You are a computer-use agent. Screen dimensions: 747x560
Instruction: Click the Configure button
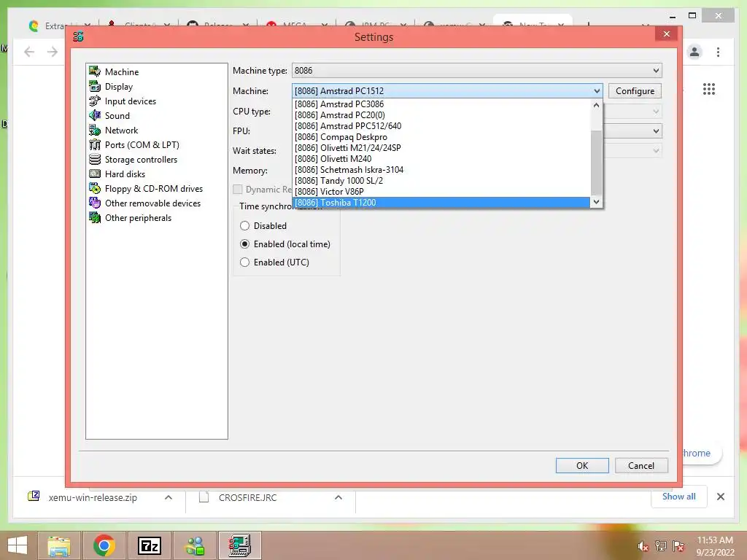tap(635, 91)
